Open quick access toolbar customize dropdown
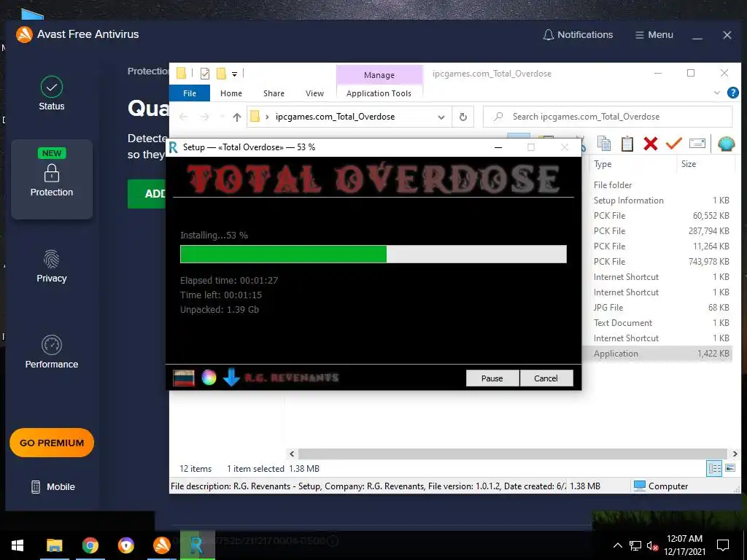Viewport: 747px width, 560px height. 234,74
